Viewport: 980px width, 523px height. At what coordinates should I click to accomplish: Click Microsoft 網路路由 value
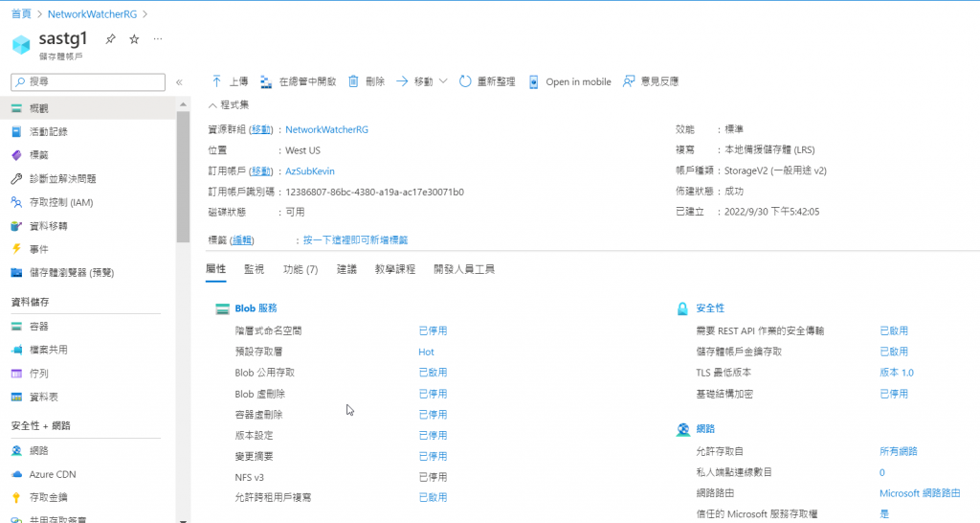click(x=920, y=493)
